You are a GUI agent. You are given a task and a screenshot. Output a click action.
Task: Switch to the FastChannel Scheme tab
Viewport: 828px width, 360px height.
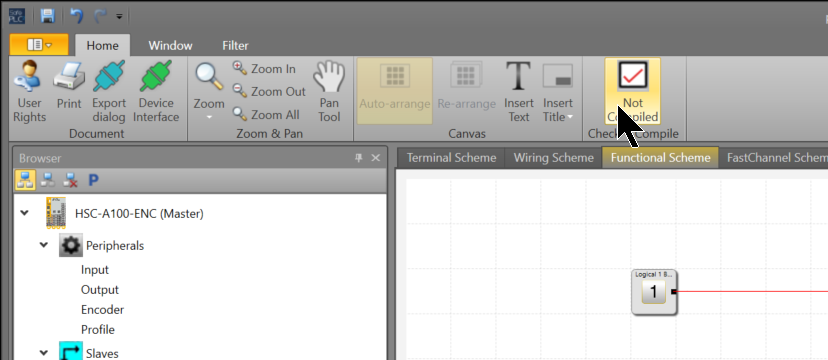pos(774,157)
